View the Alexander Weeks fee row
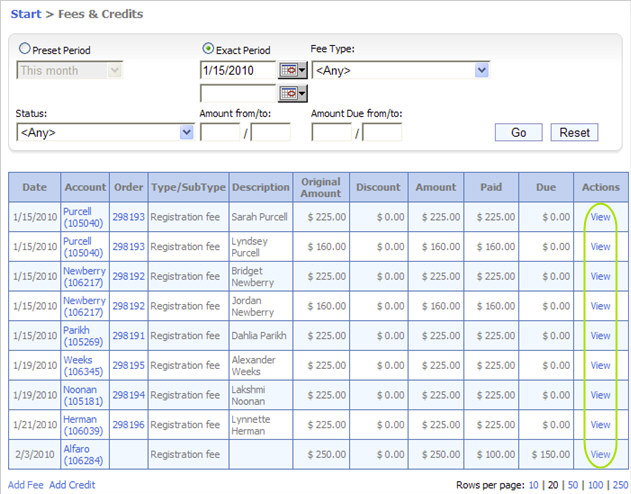 (600, 365)
